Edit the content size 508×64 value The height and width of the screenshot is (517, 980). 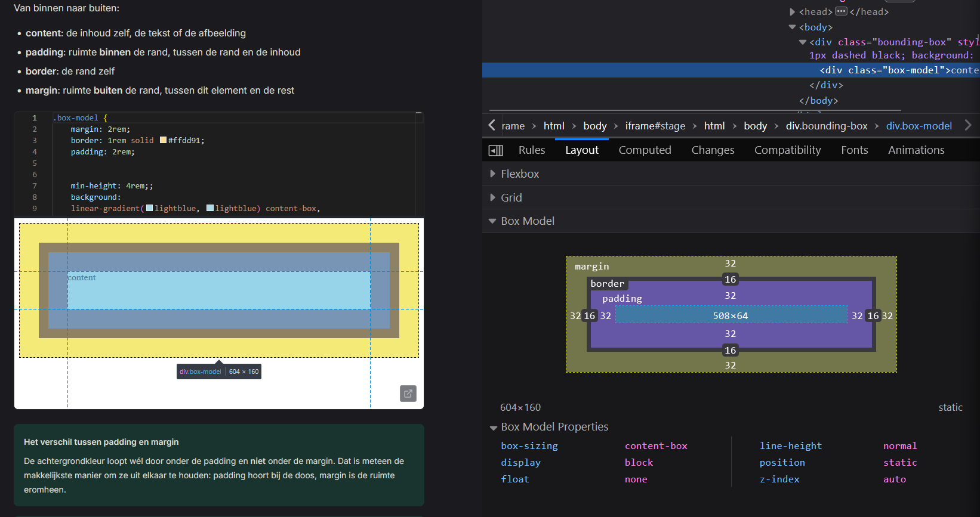pos(730,315)
